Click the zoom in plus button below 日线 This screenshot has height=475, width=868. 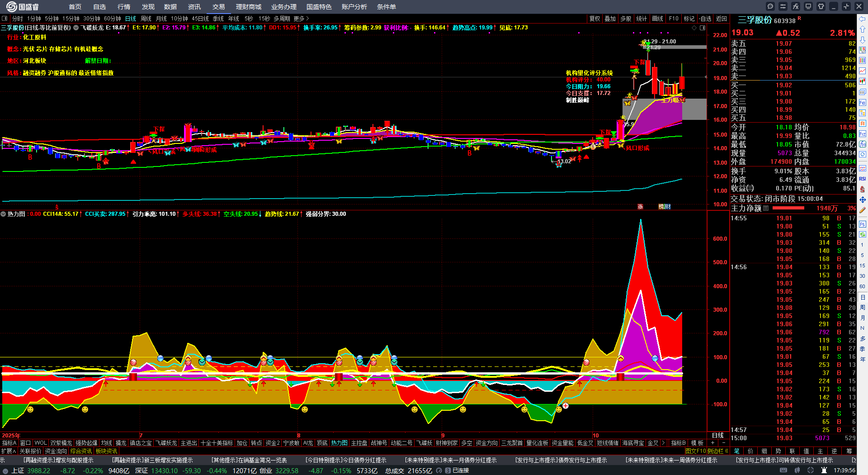click(713, 443)
